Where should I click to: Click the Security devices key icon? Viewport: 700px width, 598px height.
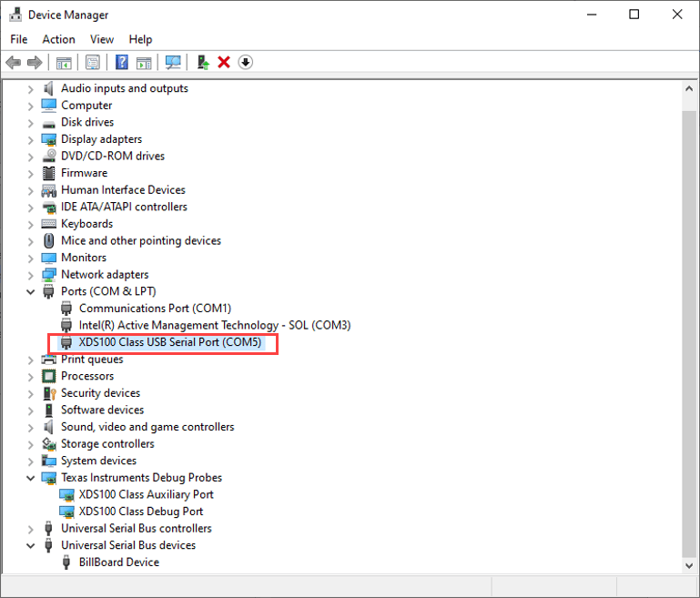pyautogui.click(x=49, y=393)
